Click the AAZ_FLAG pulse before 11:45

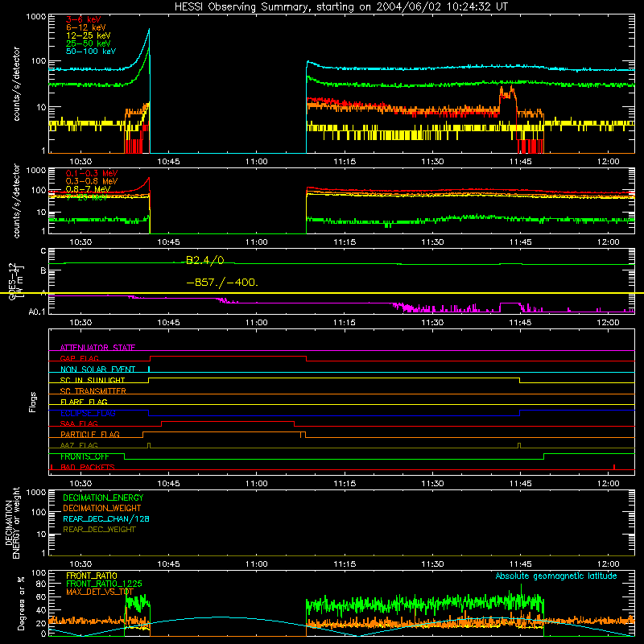(x=519, y=445)
